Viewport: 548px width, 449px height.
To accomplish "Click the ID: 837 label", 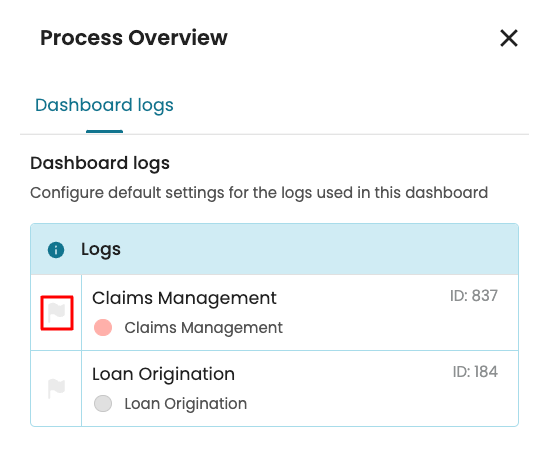I will pos(474,296).
